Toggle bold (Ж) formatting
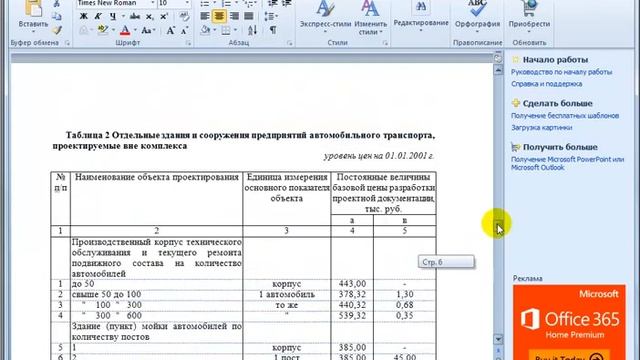Screen dimensions: 640x360 [x=84, y=16]
